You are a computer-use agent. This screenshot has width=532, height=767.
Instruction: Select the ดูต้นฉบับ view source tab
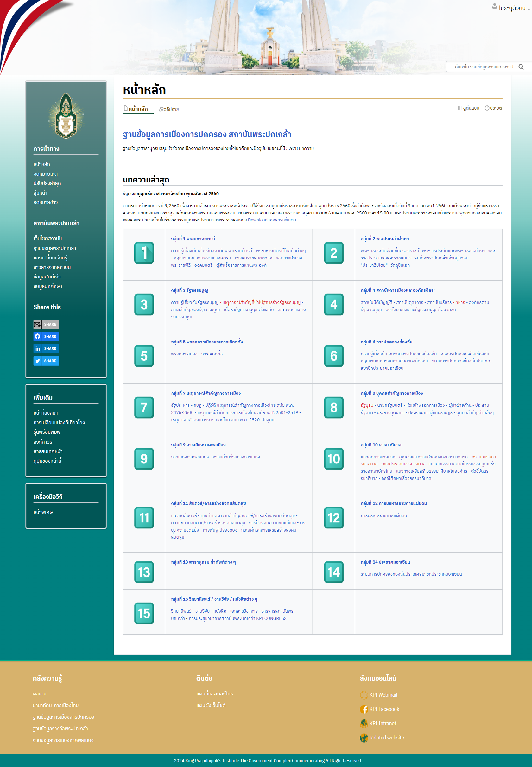click(x=468, y=108)
